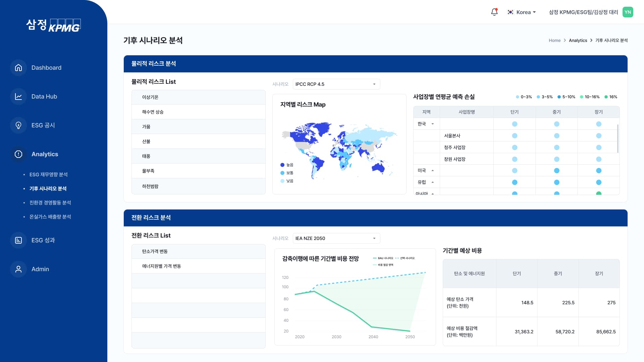
Task: Click the Home breadcrumb link
Action: (554, 41)
